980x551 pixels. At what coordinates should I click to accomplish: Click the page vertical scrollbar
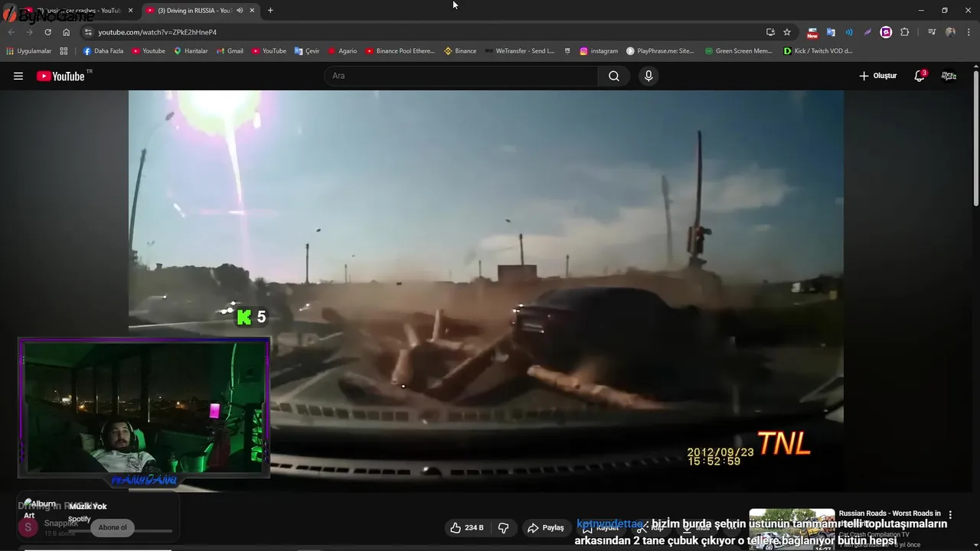[975, 138]
